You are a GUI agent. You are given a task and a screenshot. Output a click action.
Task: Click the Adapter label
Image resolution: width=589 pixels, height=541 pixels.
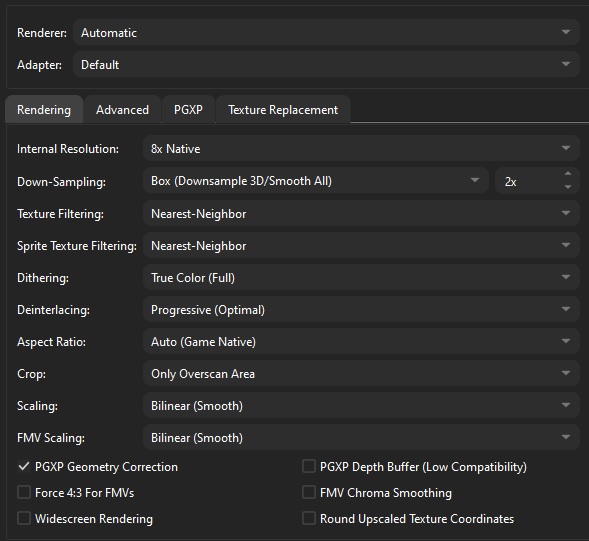coord(39,65)
